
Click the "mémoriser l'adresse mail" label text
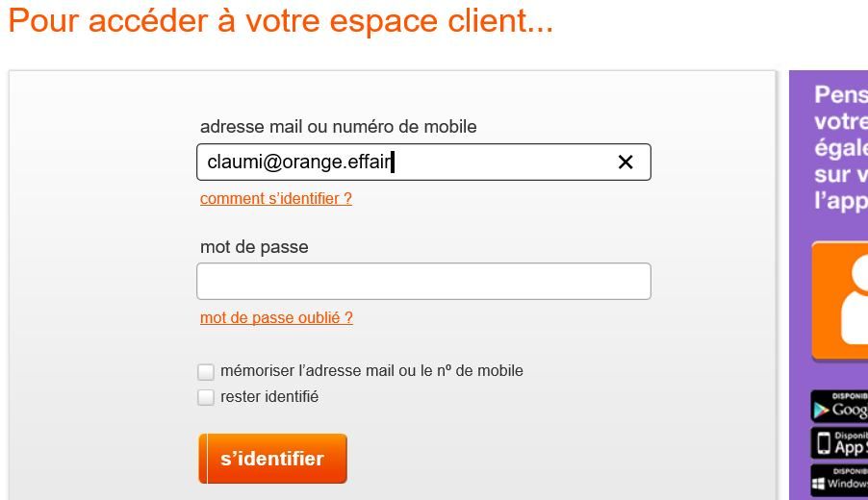(371, 371)
